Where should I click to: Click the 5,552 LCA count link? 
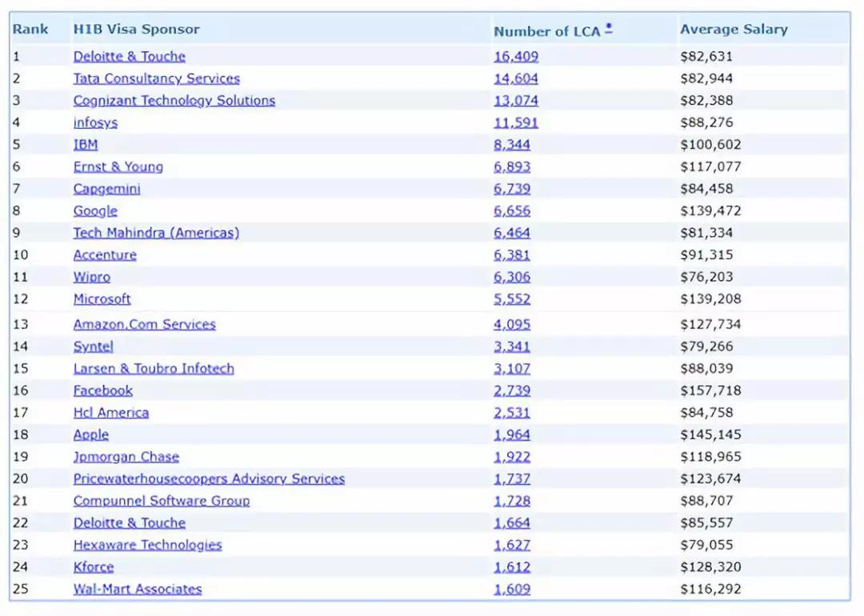[x=512, y=299]
